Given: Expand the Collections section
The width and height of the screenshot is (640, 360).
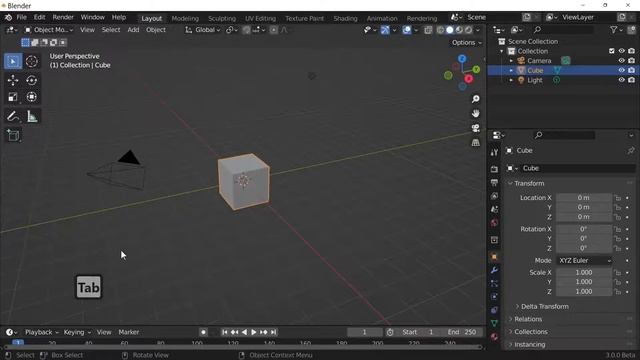Looking at the screenshot, I should 531,332.
